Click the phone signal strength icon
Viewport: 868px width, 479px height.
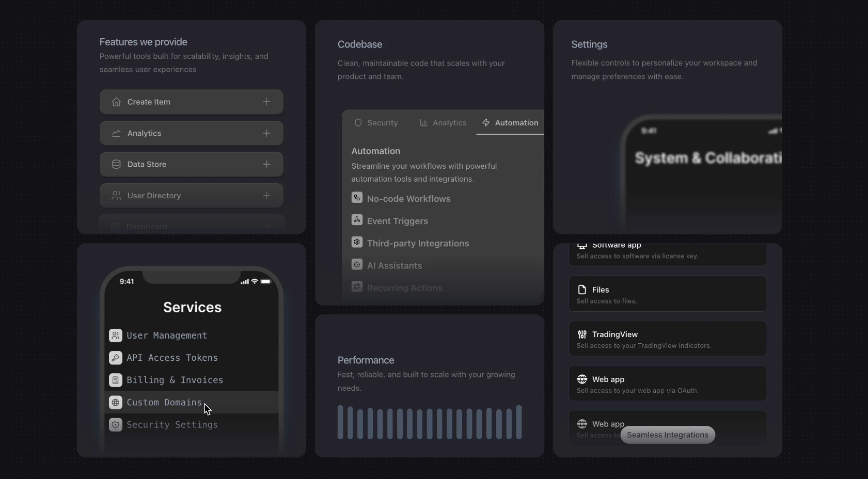point(245,281)
